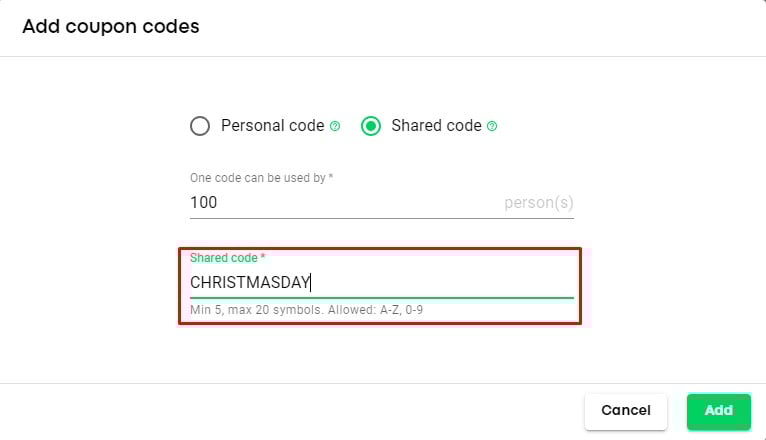Select the Shared code radio button
The height and width of the screenshot is (440, 766).
371,126
